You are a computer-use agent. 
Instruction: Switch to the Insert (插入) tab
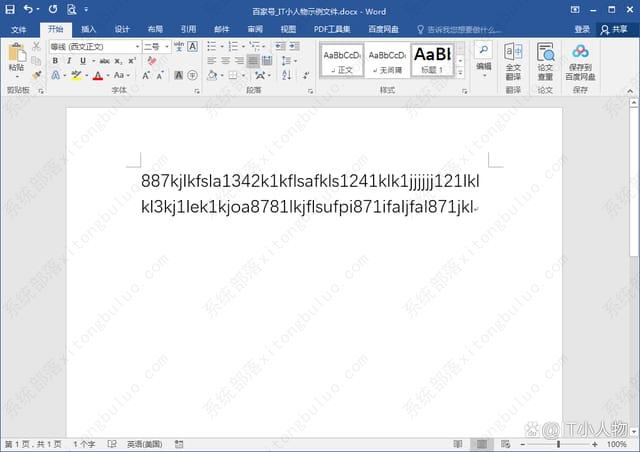click(x=89, y=29)
